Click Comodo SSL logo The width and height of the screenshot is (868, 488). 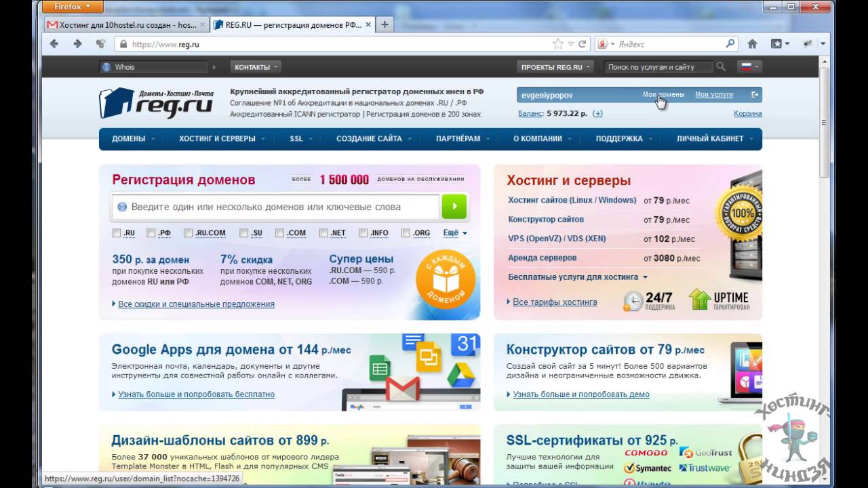(x=646, y=453)
